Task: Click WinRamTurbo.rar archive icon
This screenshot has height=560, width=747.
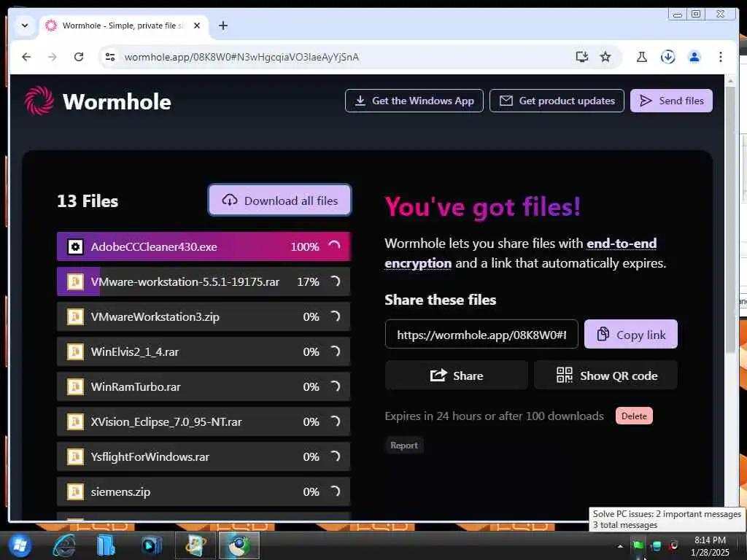Action: coord(75,386)
